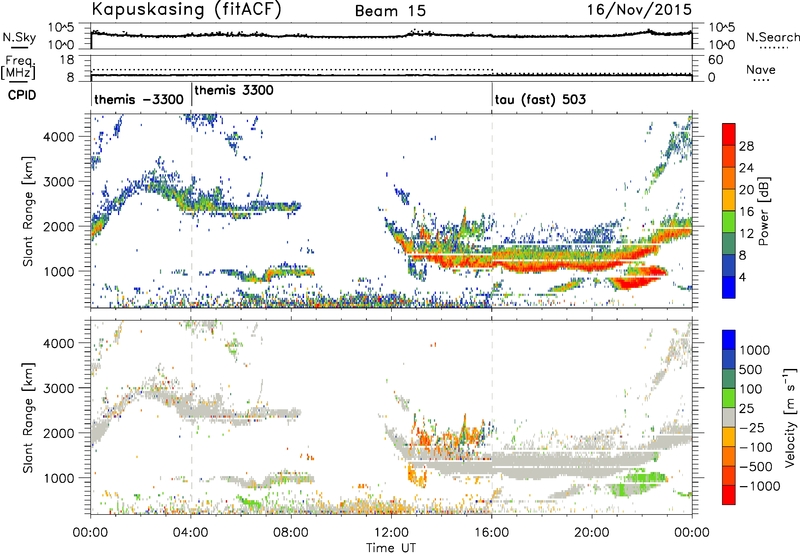800x554 pixels.
Task: Click the '-1000' tick on velocity colorbar
Action: tap(760, 486)
